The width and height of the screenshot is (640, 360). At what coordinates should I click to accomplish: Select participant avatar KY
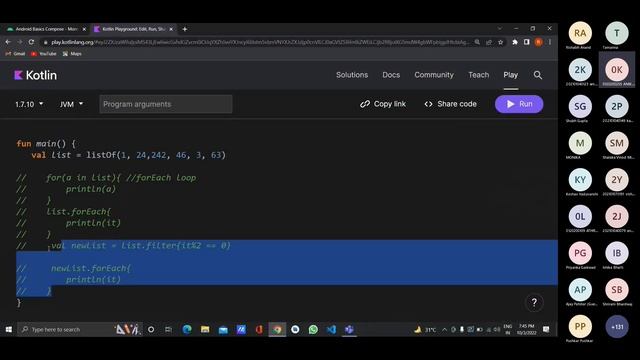(x=580, y=180)
